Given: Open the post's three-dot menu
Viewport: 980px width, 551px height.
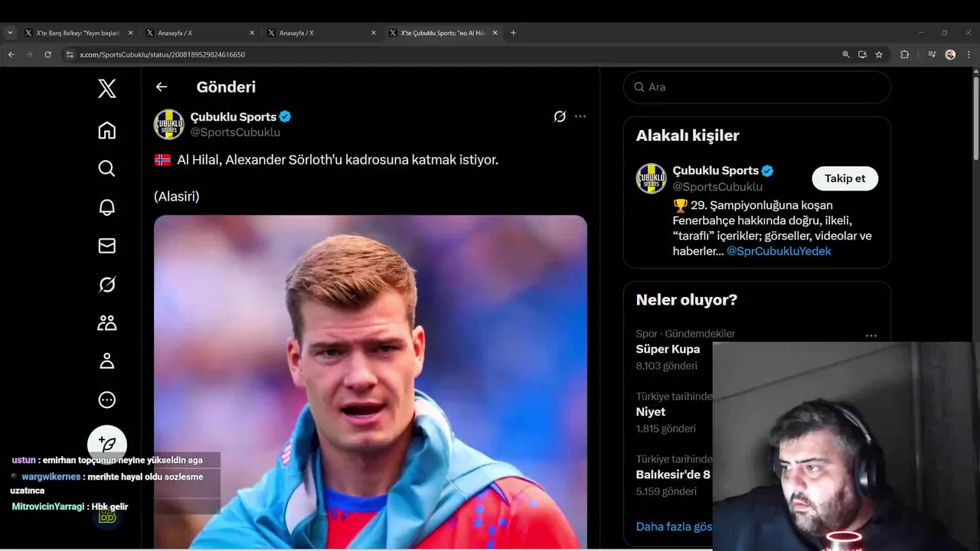Looking at the screenshot, I should (580, 116).
